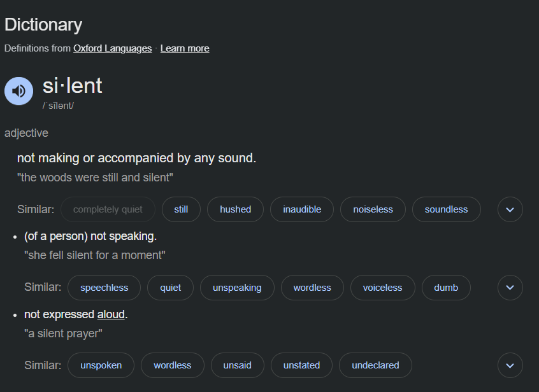Open the Oxford Languages link

tap(112, 48)
